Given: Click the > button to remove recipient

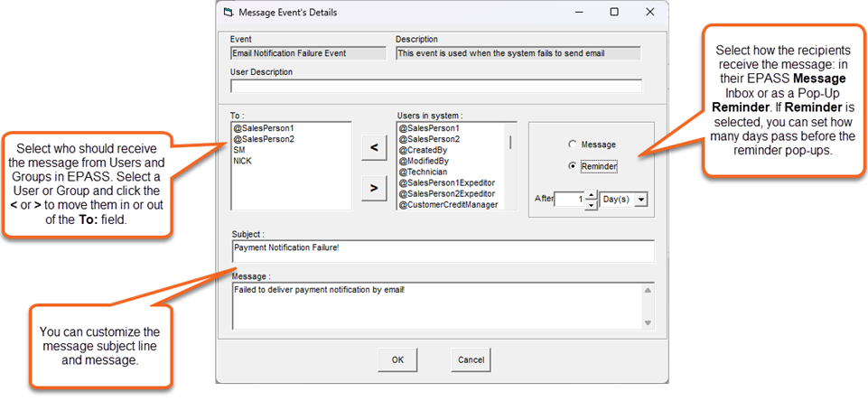Looking at the screenshot, I should (x=374, y=189).
